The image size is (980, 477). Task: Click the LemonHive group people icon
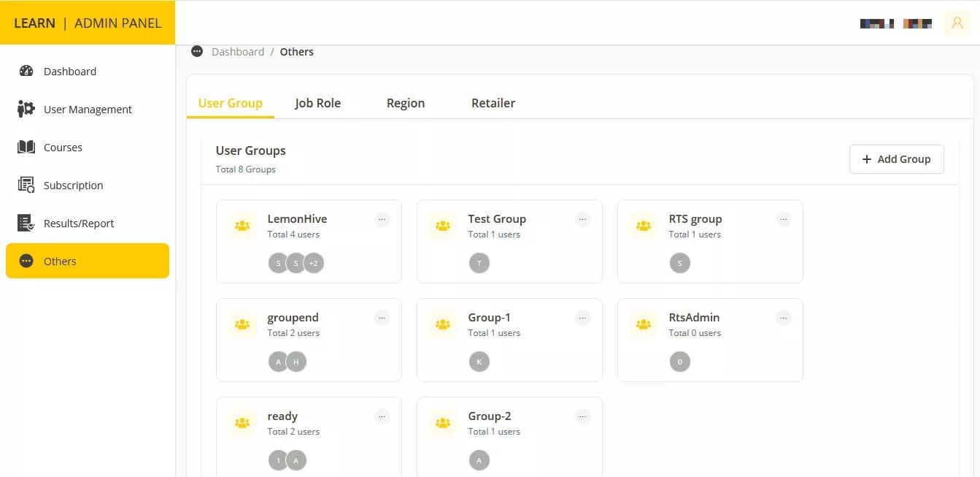pos(242,226)
